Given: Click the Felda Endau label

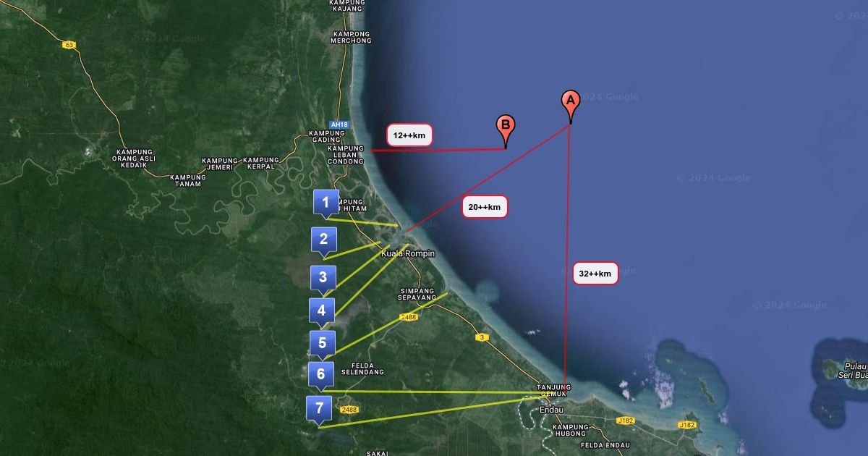Looking at the screenshot, I should click(x=605, y=445).
